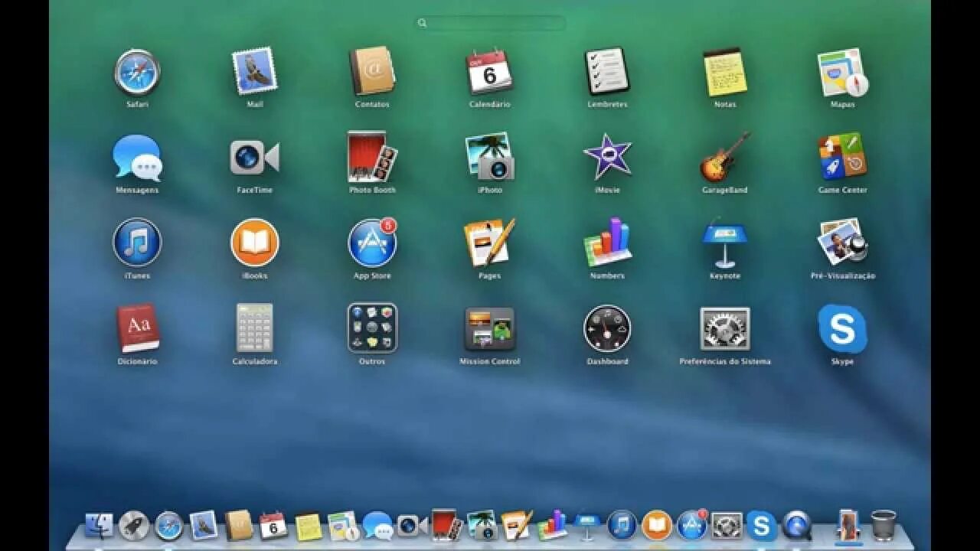Start FaceTime from Launchpad grid
The image size is (980, 551).
coord(255,158)
